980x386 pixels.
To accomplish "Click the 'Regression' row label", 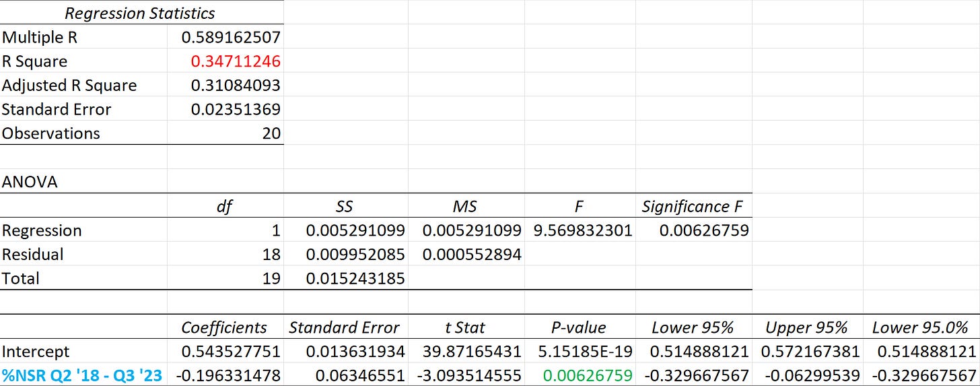I will 42,230.
